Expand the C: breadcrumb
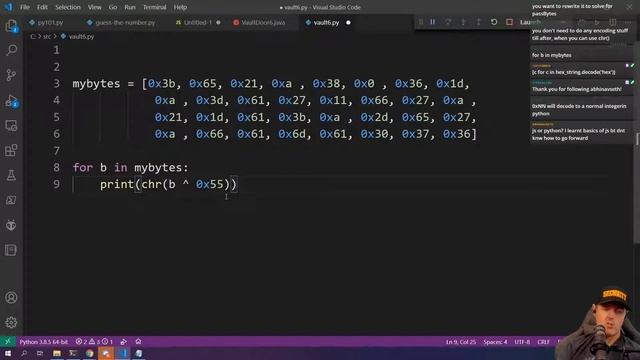 point(33,36)
